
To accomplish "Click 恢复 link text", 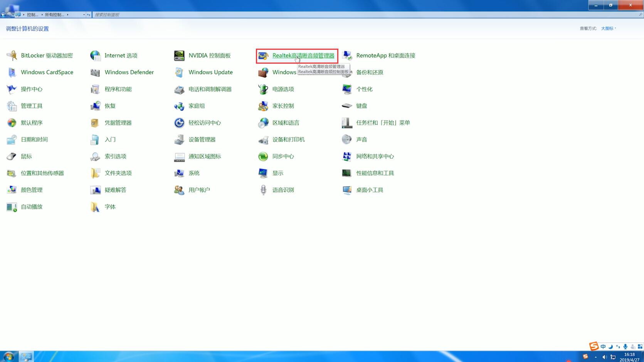I will [x=110, y=106].
